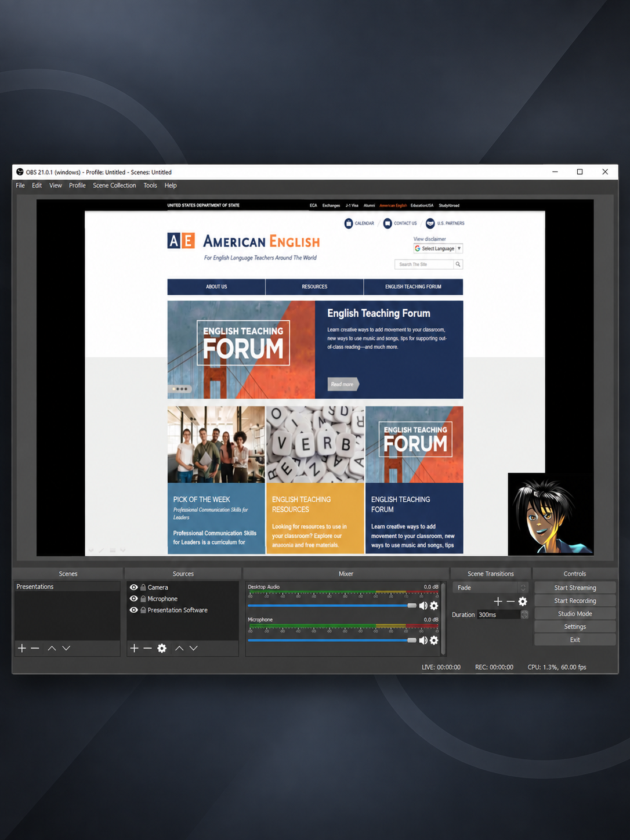
Task: Click the AE American English logo
Action: click(x=181, y=241)
